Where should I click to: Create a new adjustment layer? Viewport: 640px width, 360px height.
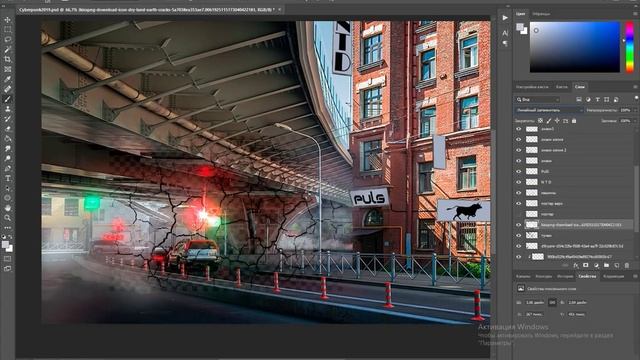point(596,265)
